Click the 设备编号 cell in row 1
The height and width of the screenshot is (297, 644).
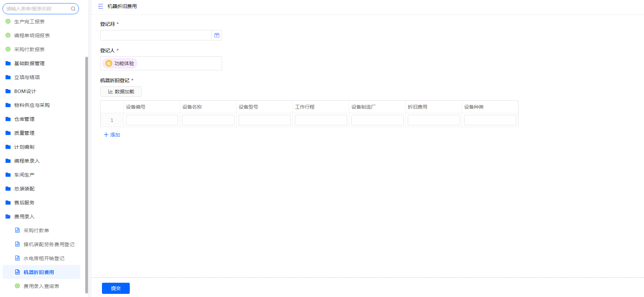152,120
